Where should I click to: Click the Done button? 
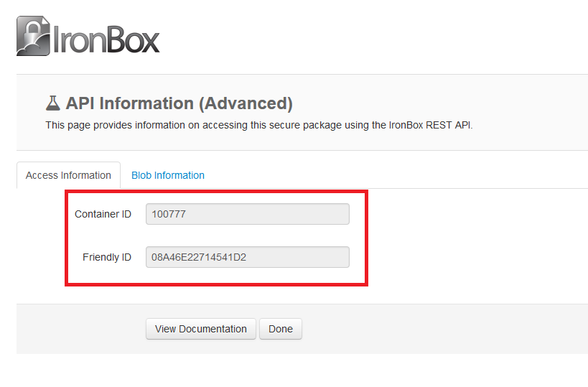pos(281,329)
